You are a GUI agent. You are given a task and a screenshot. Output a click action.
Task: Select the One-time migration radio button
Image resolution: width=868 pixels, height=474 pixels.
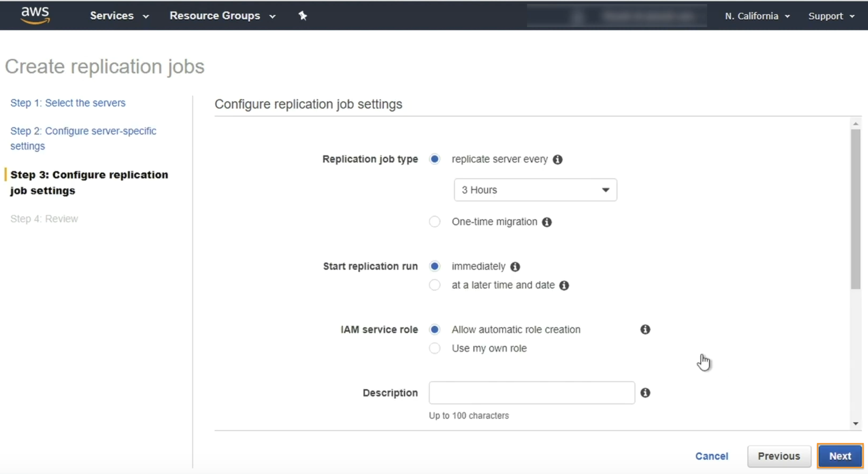coord(434,222)
